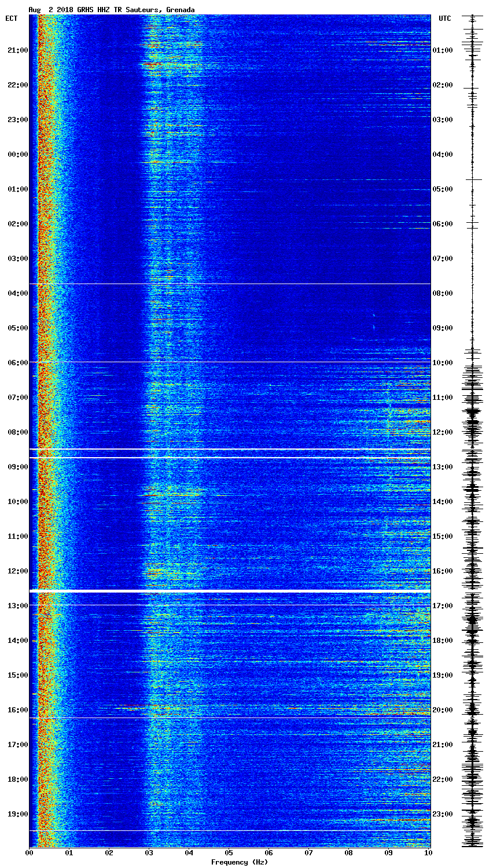The width and height of the screenshot is (493, 868).
Task: Click the 00 frequency axis tick label
Action: tap(30, 853)
